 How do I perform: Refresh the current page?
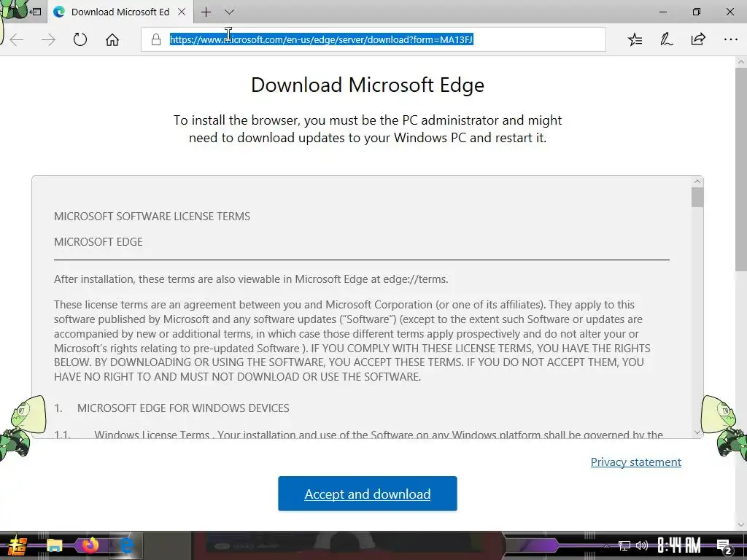pyautogui.click(x=80, y=39)
